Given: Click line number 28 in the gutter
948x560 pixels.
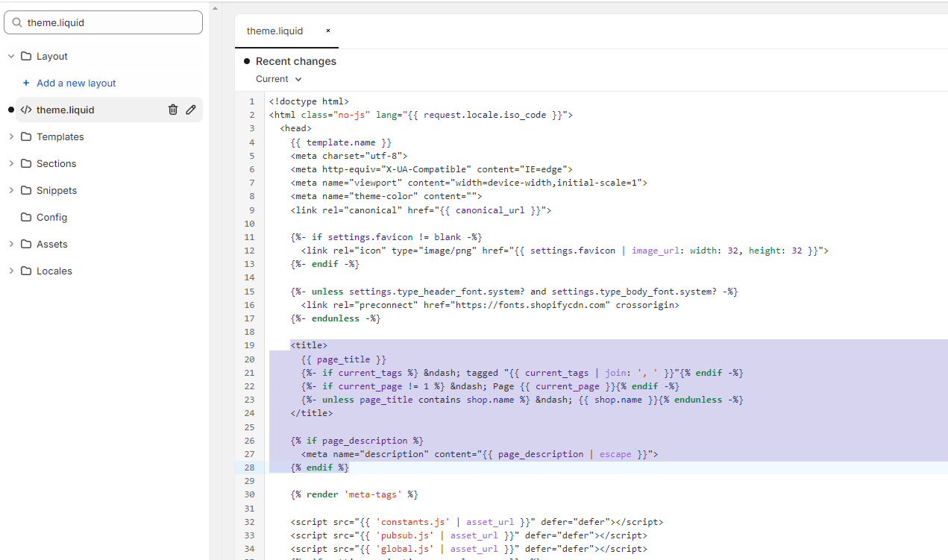Looking at the screenshot, I should (x=250, y=468).
